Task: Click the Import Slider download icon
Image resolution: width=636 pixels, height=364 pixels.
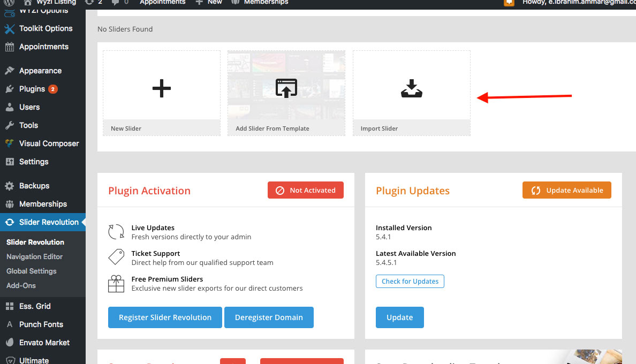Action: 412,88
